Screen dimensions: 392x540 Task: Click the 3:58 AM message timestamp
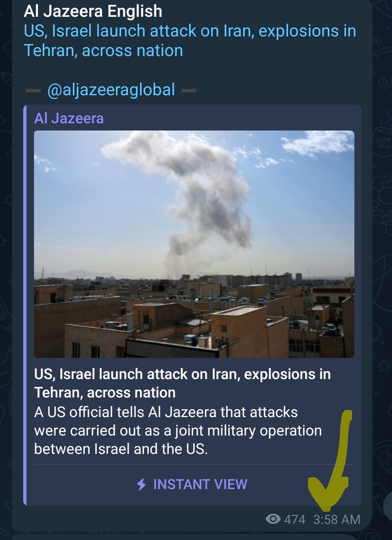click(x=336, y=520)
